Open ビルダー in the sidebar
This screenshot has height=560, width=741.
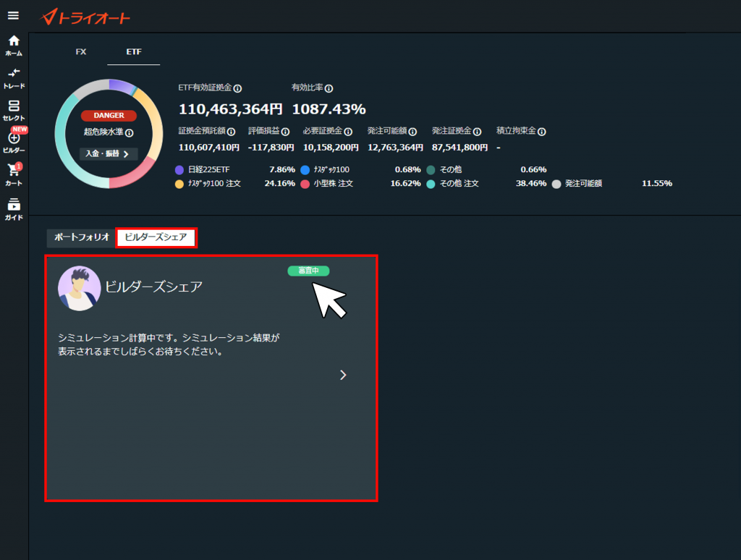(x=14, y=143)
